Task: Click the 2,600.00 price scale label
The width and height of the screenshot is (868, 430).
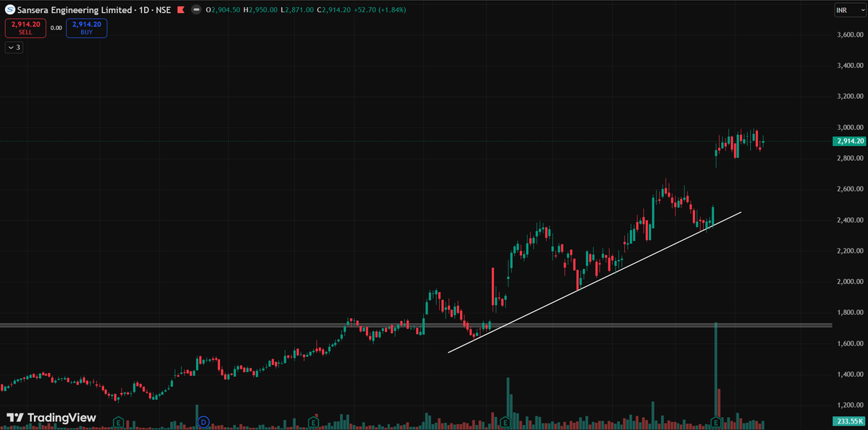Action: [851, 189]
